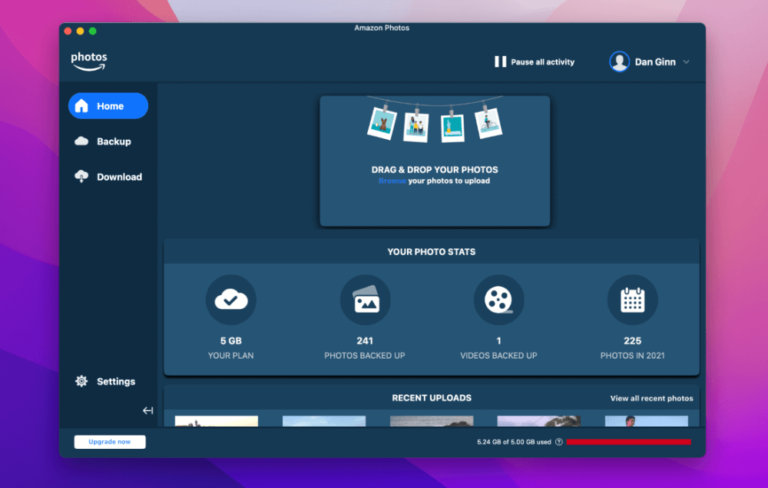The width and height of the screenshot is (768, 488).
Task: Click the Settings gear icon
Action: [81, 381]
